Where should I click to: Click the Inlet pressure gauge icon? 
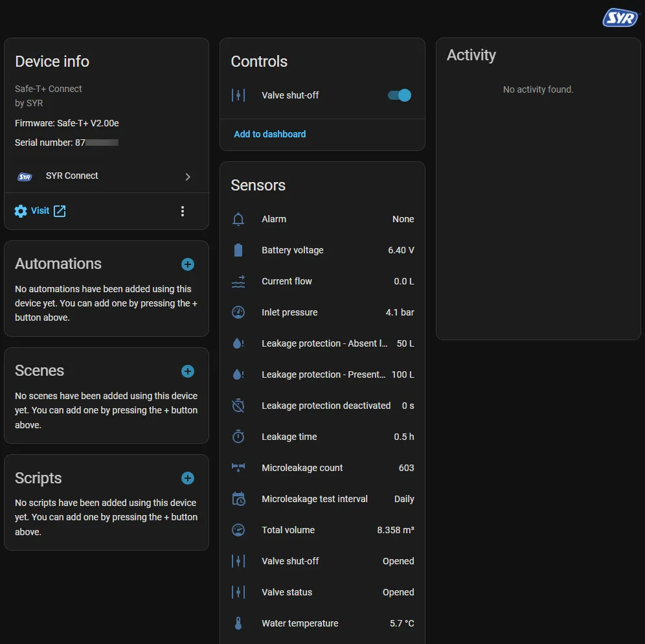[x=238, y=312]
